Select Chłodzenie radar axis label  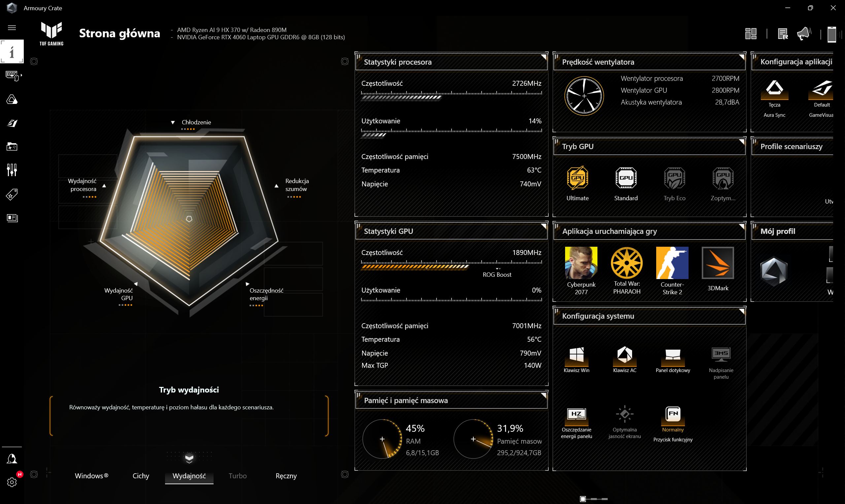coord(196,122)
